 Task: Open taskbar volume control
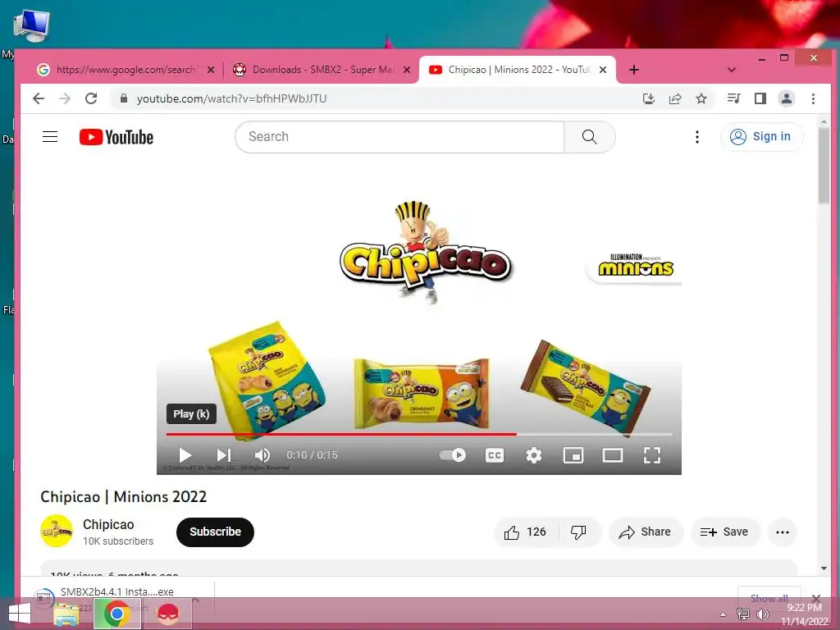[762, 614]
